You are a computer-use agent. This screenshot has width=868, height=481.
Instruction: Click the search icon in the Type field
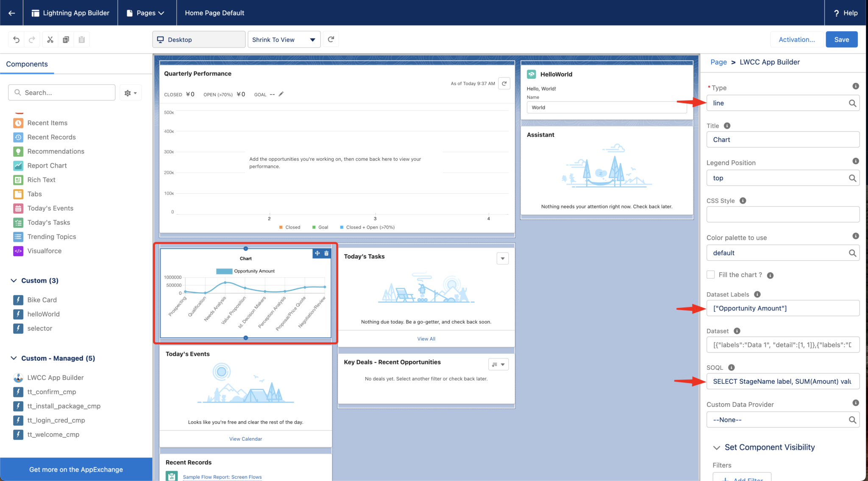852,103
